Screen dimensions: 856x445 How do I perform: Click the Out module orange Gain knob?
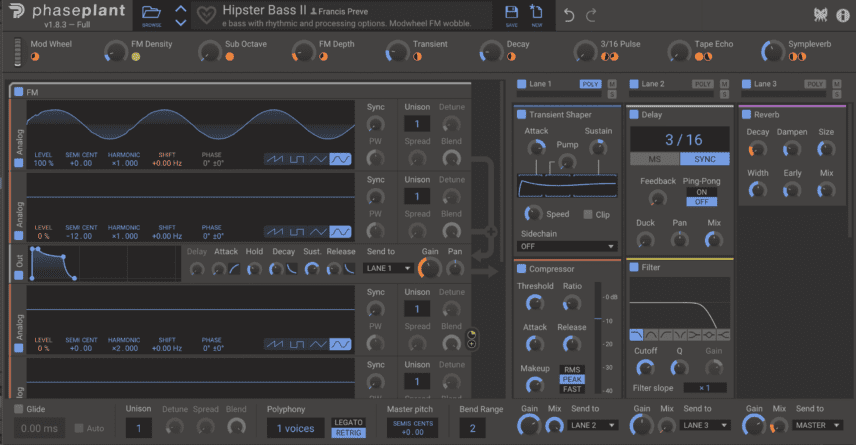[x=430, y=268]
